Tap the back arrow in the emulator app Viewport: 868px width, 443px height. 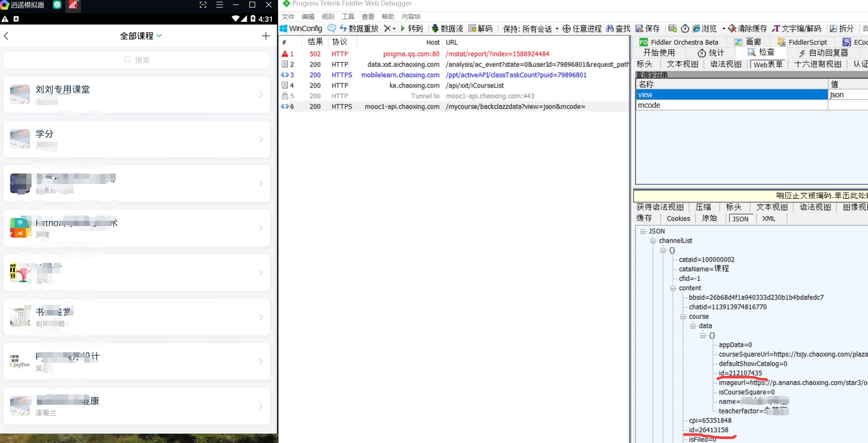coord(6,36)
